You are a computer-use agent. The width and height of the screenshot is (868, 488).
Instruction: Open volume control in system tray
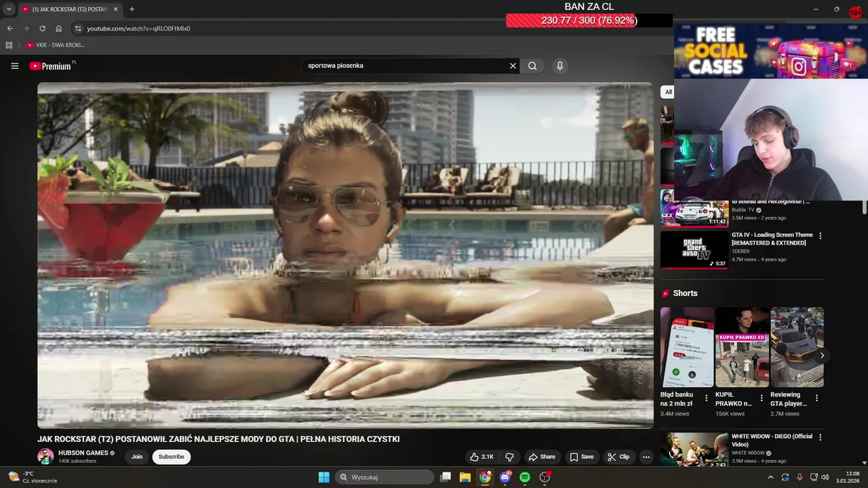pyautogui.click(x=825, y=477)
